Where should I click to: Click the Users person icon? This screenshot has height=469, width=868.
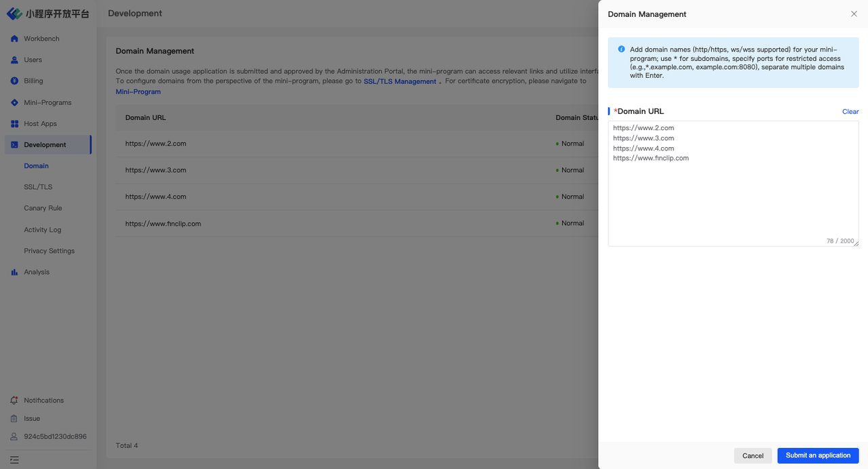click(x=14, y=60)
